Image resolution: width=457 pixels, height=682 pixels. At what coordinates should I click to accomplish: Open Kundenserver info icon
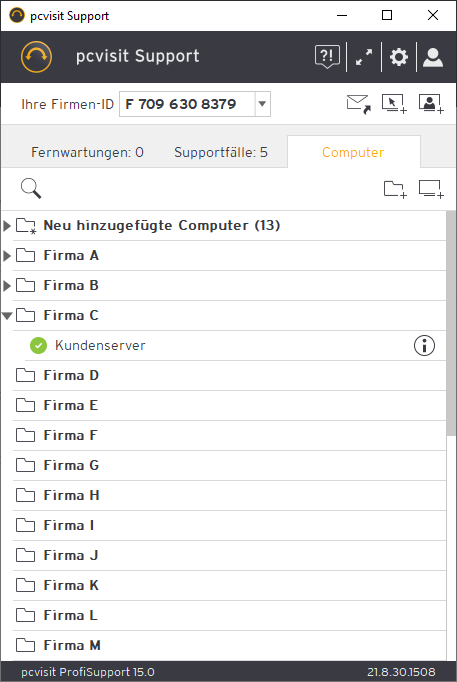coord(424,345)
